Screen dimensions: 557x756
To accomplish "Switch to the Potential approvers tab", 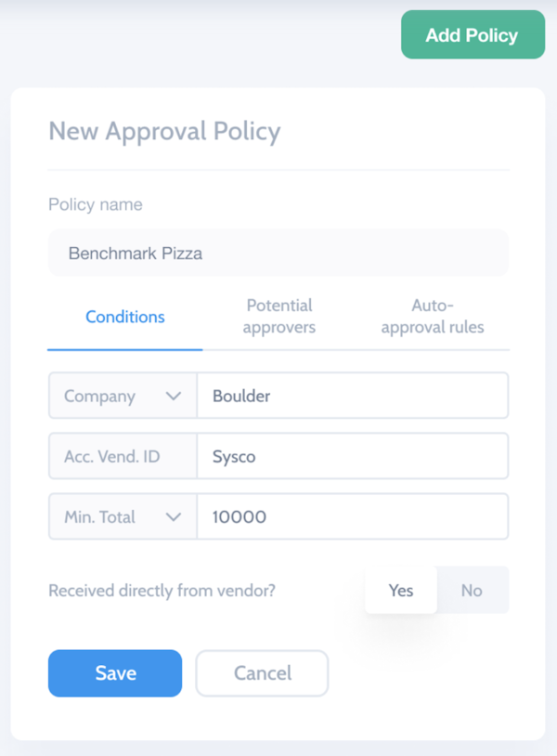I will [279, 318].
